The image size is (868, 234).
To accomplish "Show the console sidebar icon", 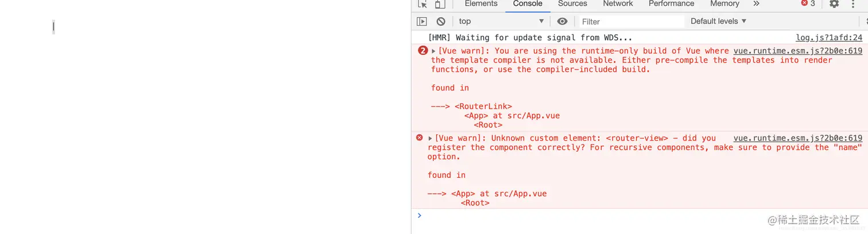I will [422, 21].
